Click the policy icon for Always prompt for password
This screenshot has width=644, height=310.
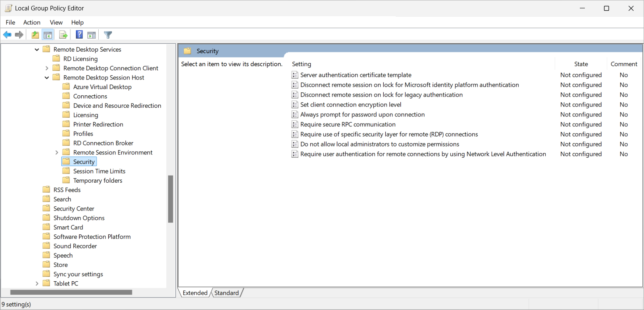(295, 114)
